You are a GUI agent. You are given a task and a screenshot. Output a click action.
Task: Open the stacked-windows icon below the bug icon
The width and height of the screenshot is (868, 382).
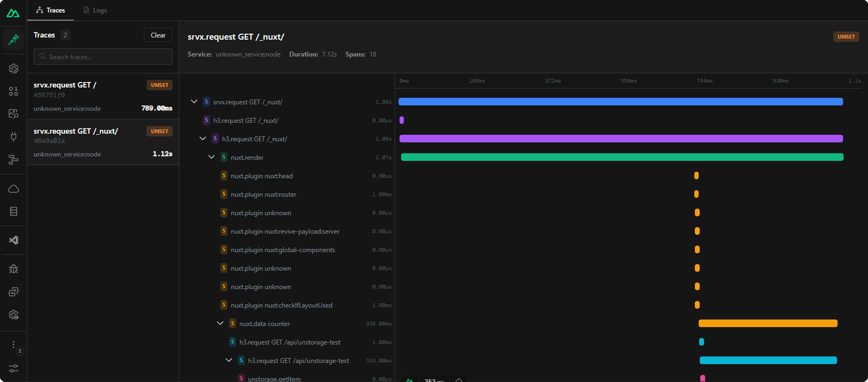pyautogui.click(x=14, y=292)
